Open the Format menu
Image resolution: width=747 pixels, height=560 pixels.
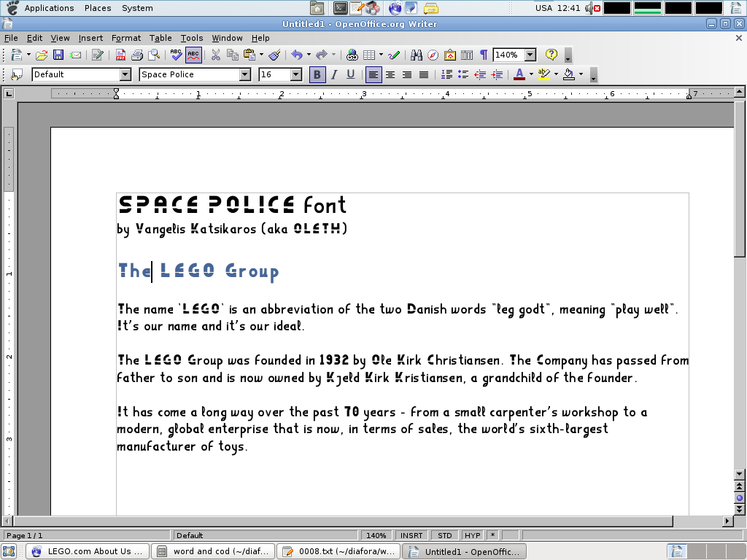(x=126, y=38)
